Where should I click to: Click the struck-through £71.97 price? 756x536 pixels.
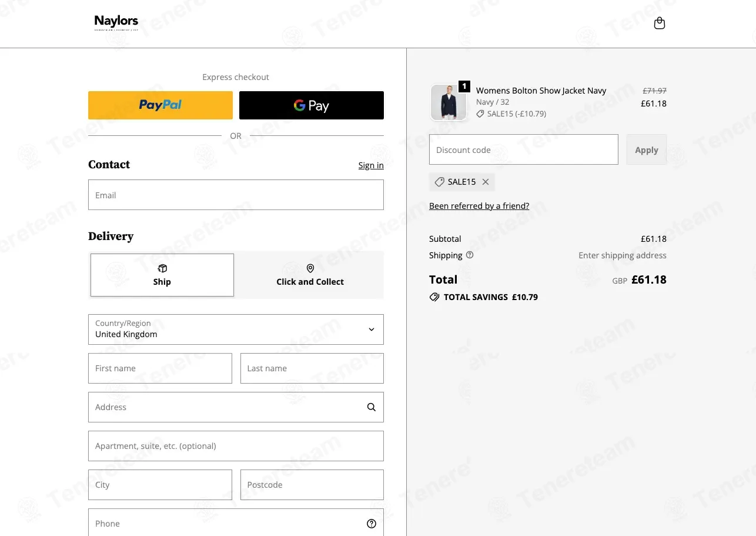click(x=654, y=91)
